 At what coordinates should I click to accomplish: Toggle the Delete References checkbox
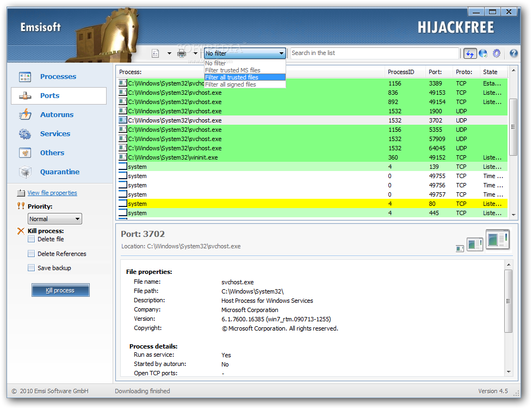(31, 254)
